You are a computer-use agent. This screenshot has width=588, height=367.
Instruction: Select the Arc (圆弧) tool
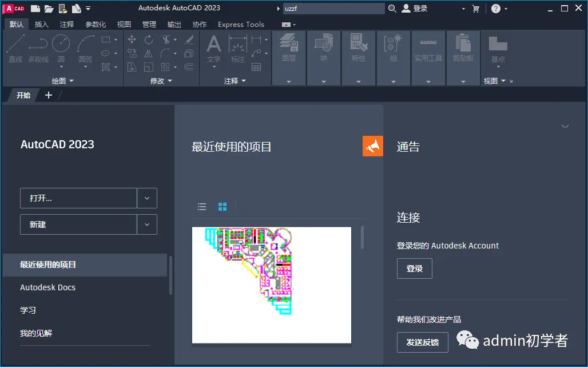pos(85,50)
